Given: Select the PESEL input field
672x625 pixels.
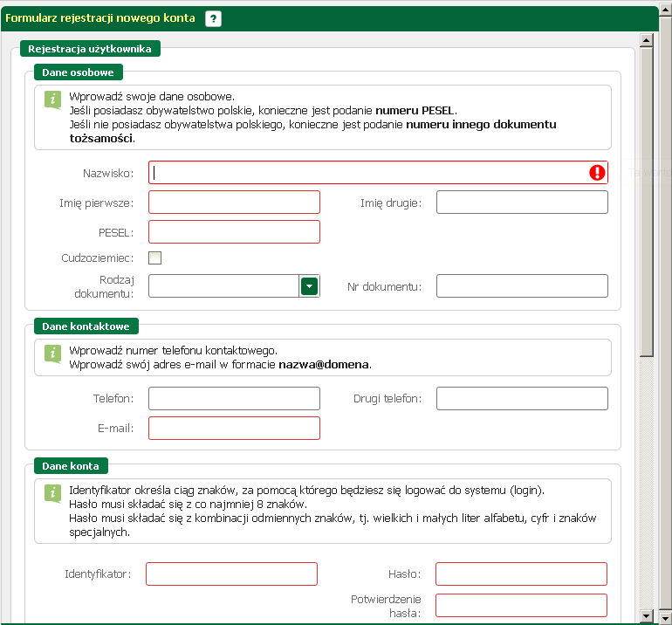Looking at the screenshot, I should coord(234,232).
